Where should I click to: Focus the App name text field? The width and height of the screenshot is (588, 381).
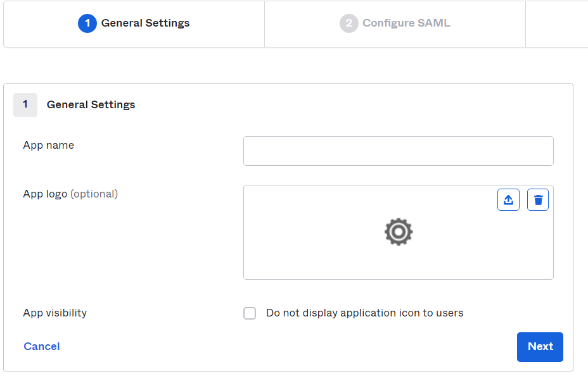pos(399,151)
